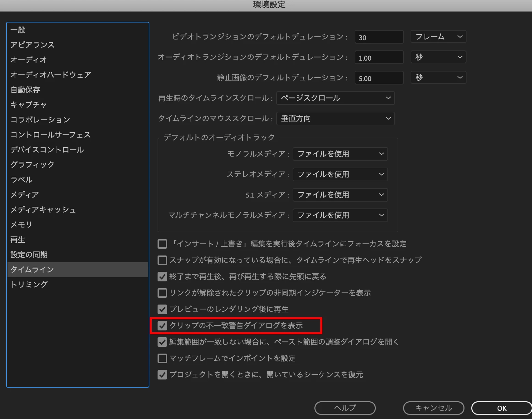Click audio transition duration field showing 1.00
This screenshot has width=532, height=419.
click(379, 58)
